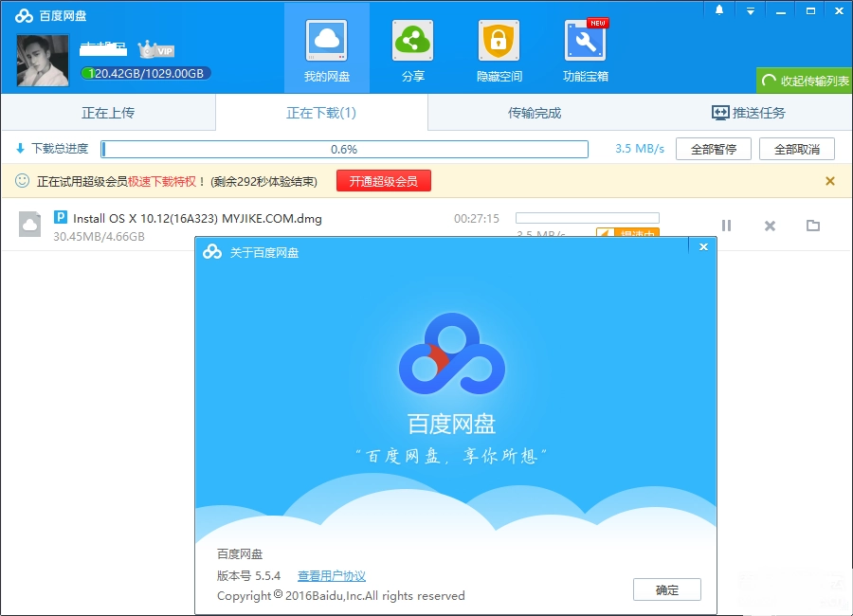Open the notification bell

pyautogui.click(x=718, y=9)
